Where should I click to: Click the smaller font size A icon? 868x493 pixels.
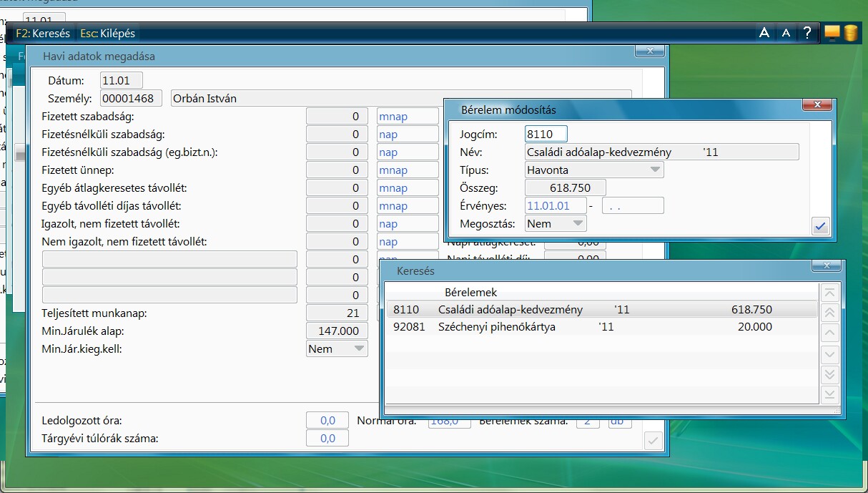coord(786,33)
